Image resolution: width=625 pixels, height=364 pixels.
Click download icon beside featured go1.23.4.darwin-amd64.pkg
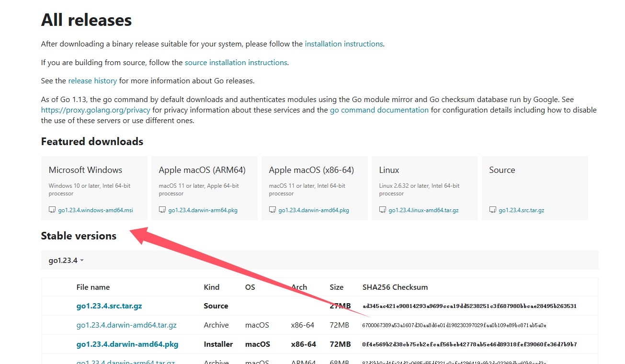click(x=273, y=210)
